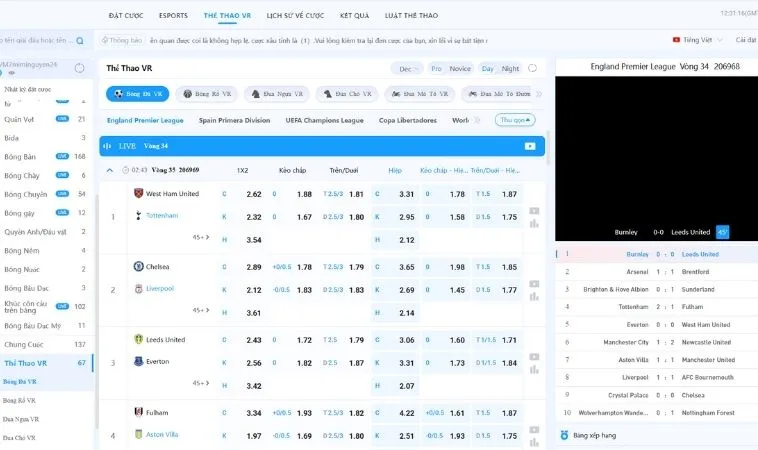Image resolution: width=758 pixels, height=450 pixels.
Task: Click the Vietnam flag language icon
Action: click(676, 40)
